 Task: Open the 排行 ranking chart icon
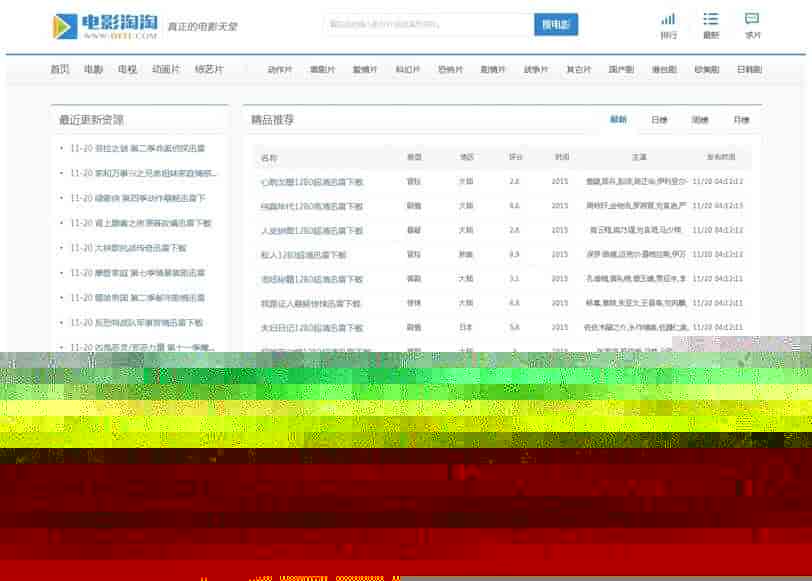pos(668,19)
